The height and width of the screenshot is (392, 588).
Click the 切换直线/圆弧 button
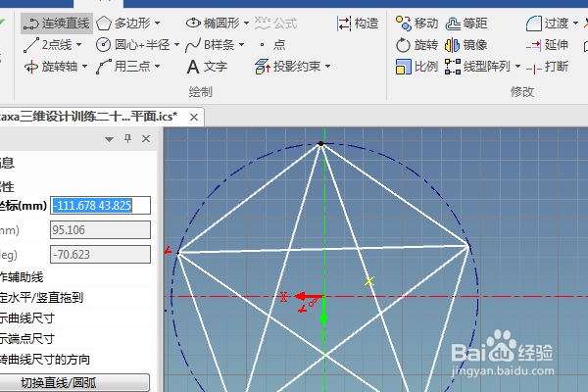(x=75, y=382)
